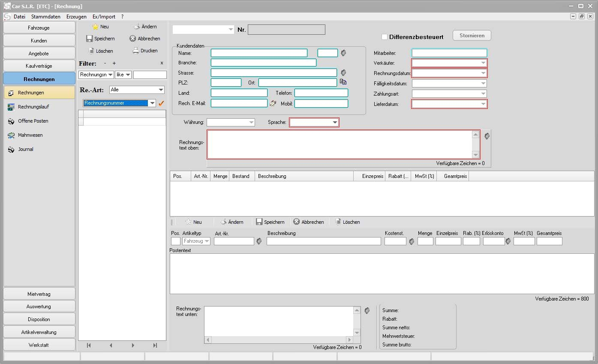
Task: Expand the Re.-Art dropdown showing Alle
Action: click(x=161, y=90)
